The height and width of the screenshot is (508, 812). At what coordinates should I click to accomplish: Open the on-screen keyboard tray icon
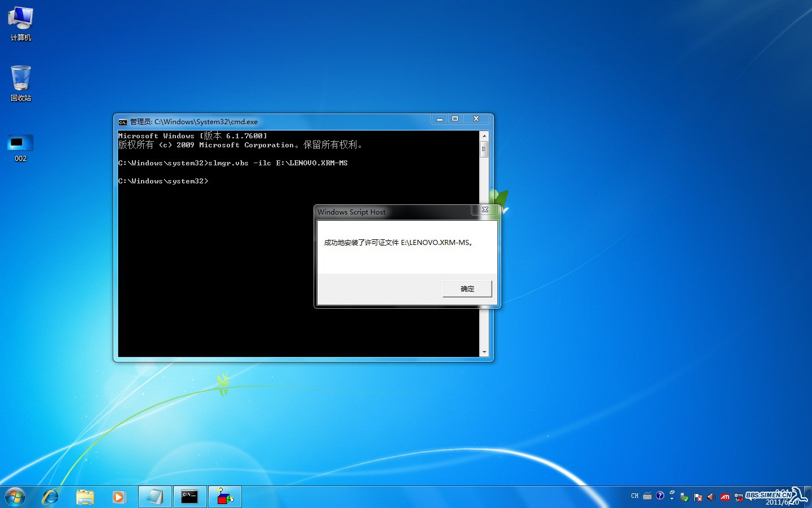[647, 496]
